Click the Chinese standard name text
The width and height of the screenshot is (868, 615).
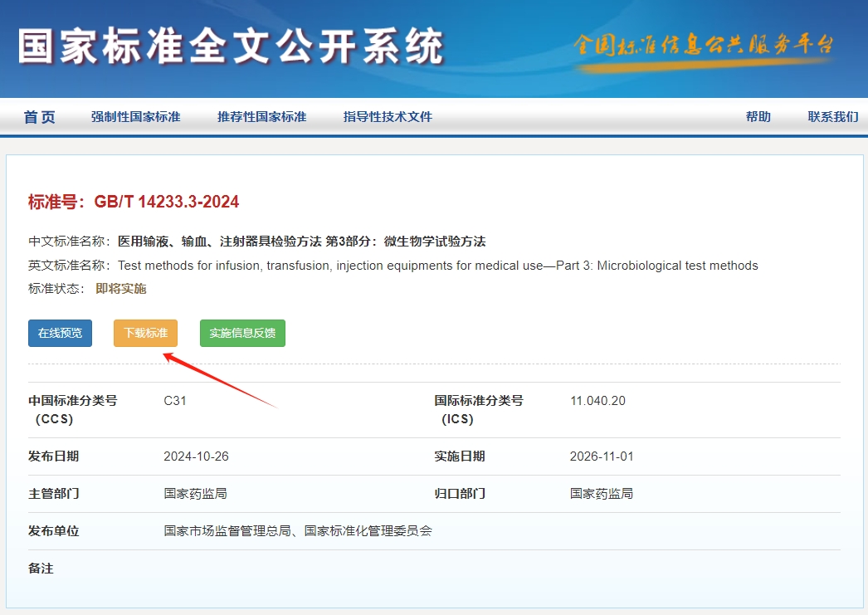(x=301, y=242)
